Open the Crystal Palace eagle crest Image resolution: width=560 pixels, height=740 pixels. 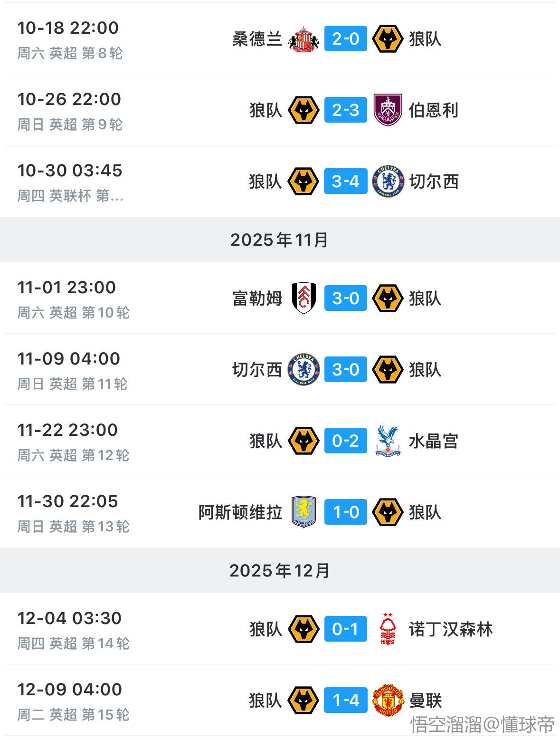coord(388,441)
